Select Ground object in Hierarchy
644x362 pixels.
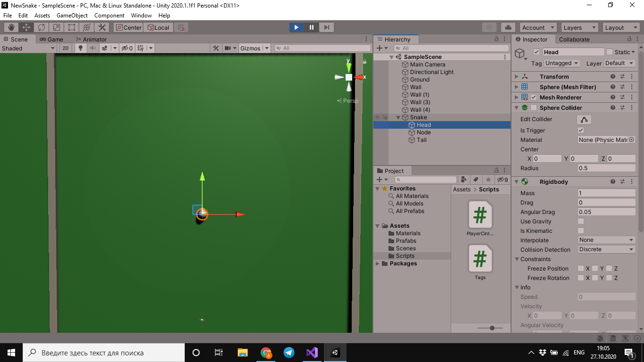click(420, 80)
